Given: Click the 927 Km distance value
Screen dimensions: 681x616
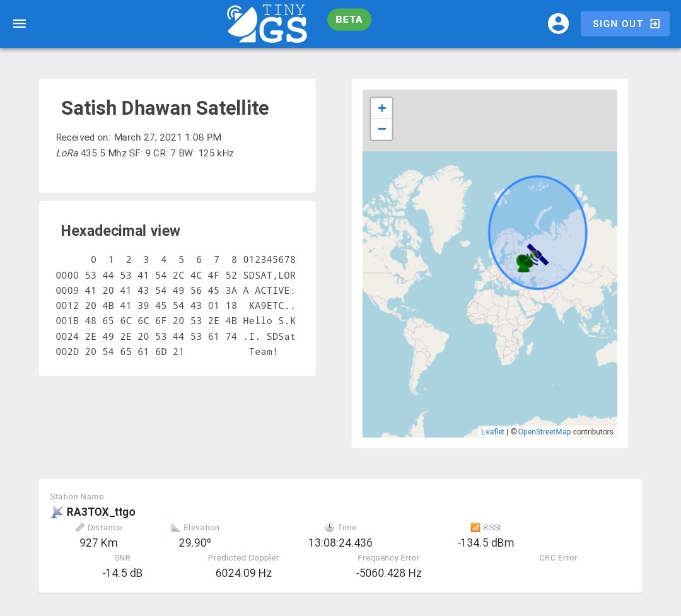Looking at the screenshot, I should 98,543.
